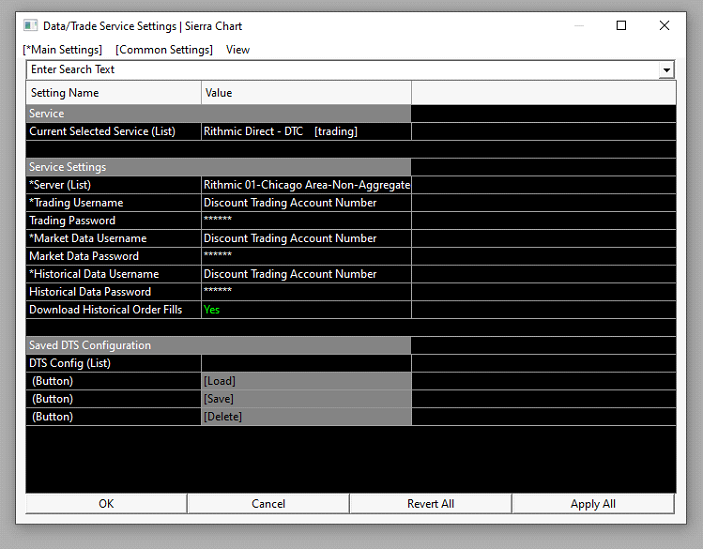The image size is (703, 549).
Task: Expand the search text dropdown arrow
Action: (x=666, y=70)
